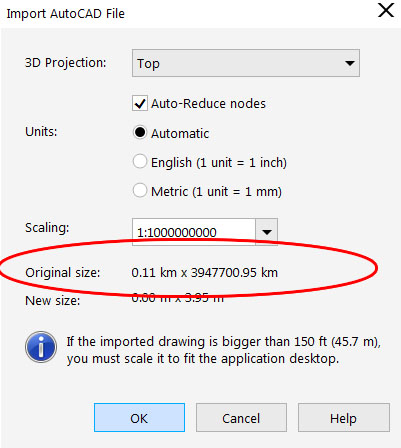Confirm import with the OK button
This screenshot has height=448, width=401.
point(139,418)
